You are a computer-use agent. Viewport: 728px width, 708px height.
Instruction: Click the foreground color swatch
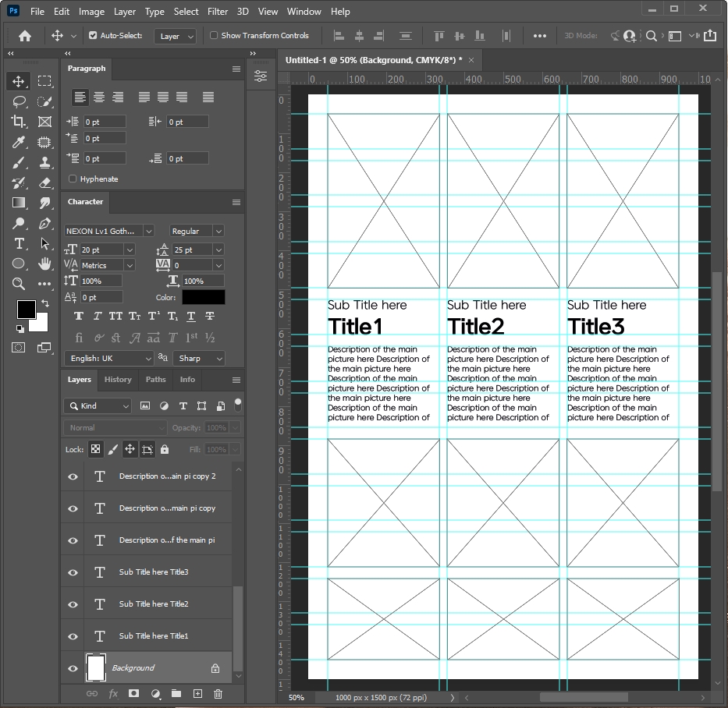click(x=26, y=309)
